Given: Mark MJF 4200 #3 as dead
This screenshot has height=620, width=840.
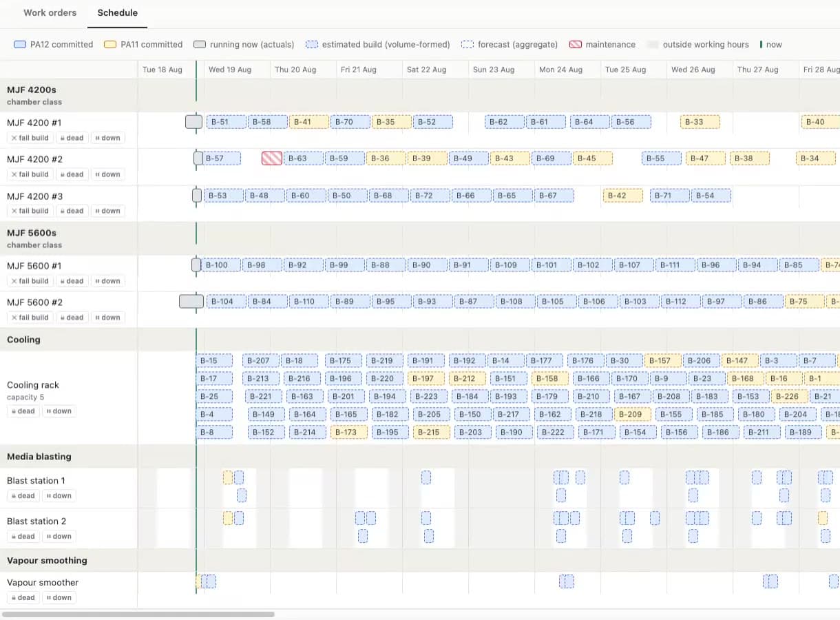Looking at the screenshot, I should tap(72, 211).
